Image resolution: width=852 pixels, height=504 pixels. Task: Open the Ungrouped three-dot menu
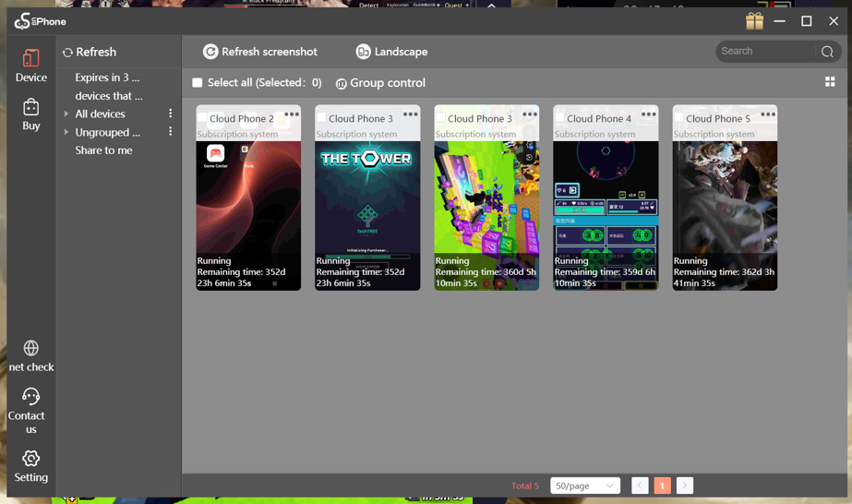pos(170,131)
